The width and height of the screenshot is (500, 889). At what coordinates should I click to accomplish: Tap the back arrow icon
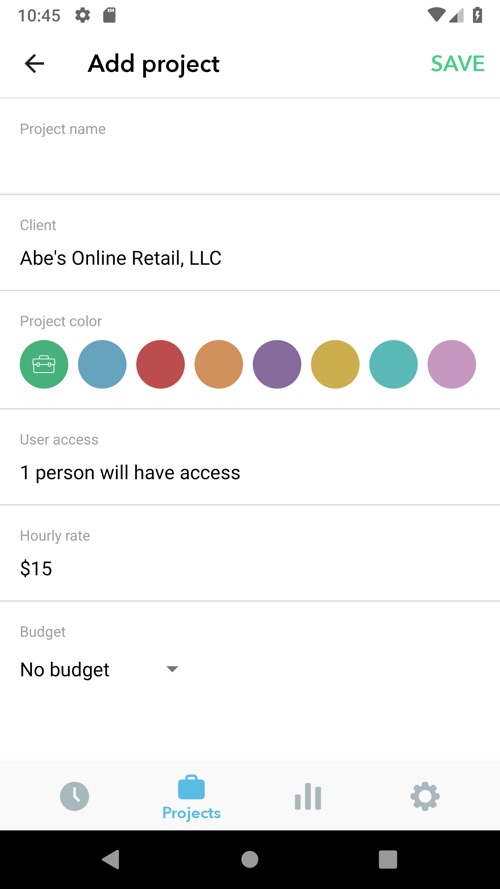[34, 64]
